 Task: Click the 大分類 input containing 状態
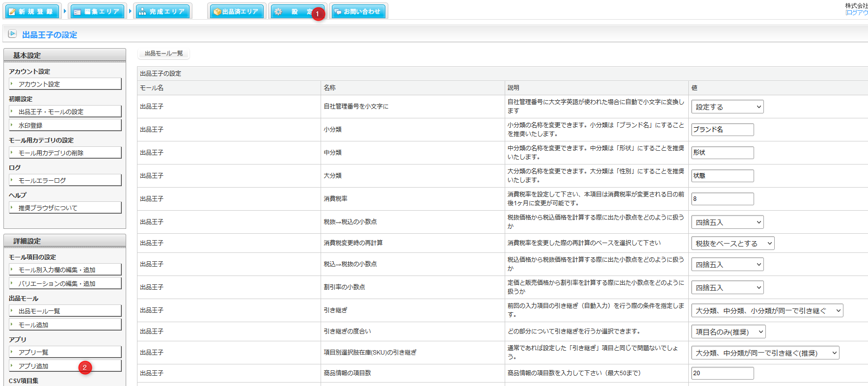click(723, 176)
